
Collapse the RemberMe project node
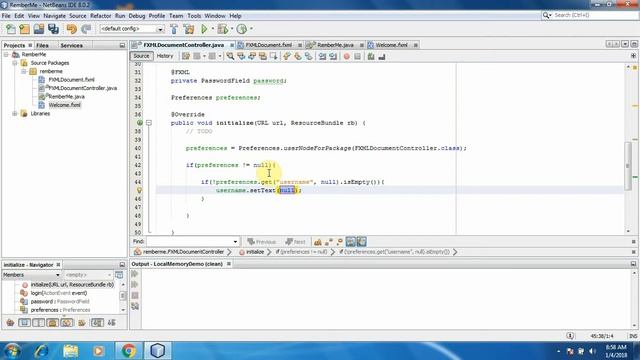(6, 54)
